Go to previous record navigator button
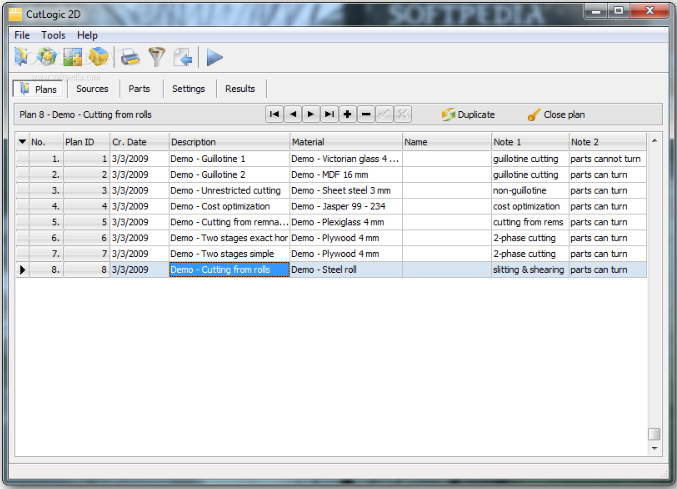The width and height of the screenshot is (677, 489). click(x=293, y=114)
